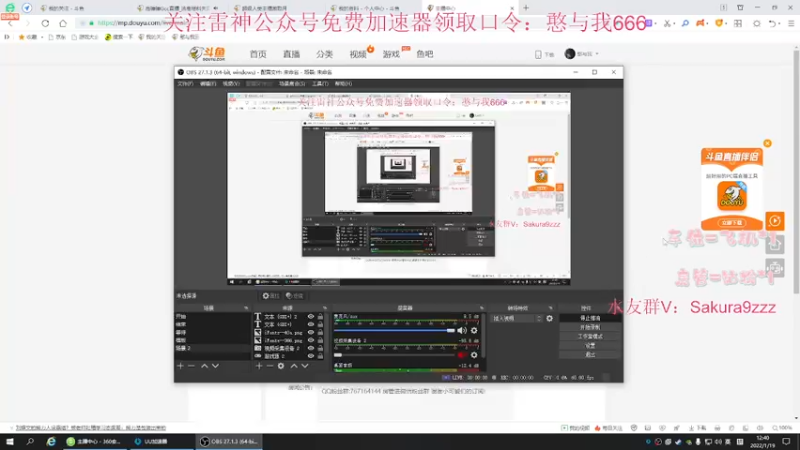Hide the 文本 (GDI+) source
Viewport: 800px width, 450px height.
point(311,324)
